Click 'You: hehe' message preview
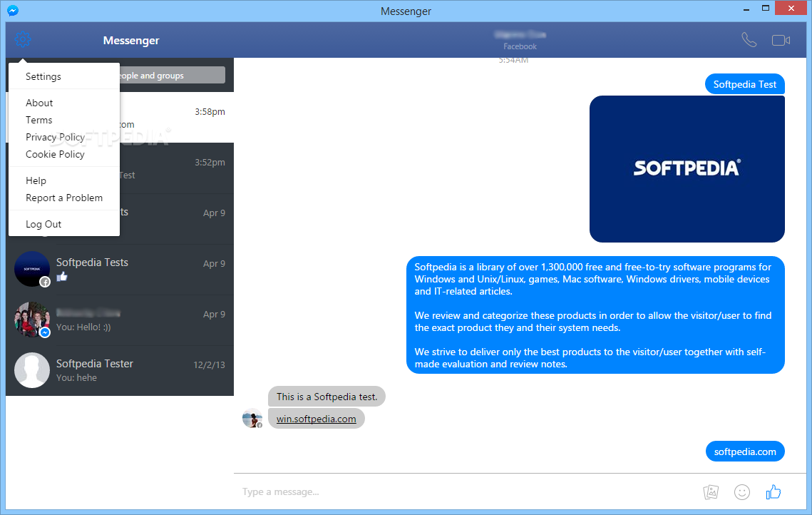Viewport: 812px width, 515px height. [x=77, y=378]
